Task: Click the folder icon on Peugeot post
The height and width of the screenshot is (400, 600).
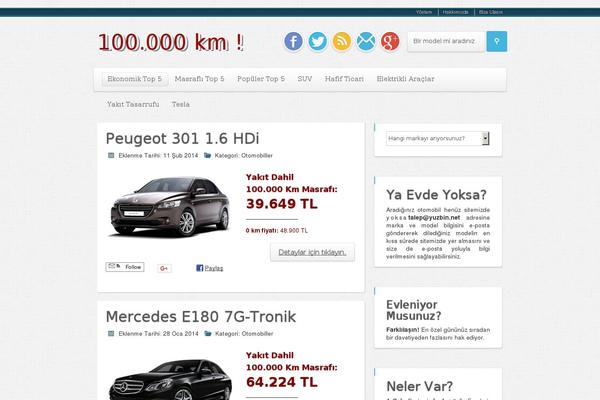Action: pos(207,155)
